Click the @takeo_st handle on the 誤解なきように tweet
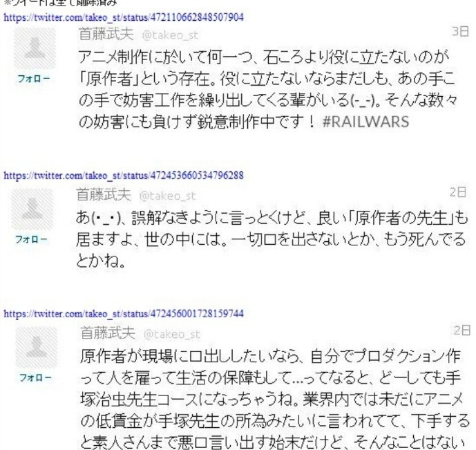 pyautogui.click(x=167, y=196)
